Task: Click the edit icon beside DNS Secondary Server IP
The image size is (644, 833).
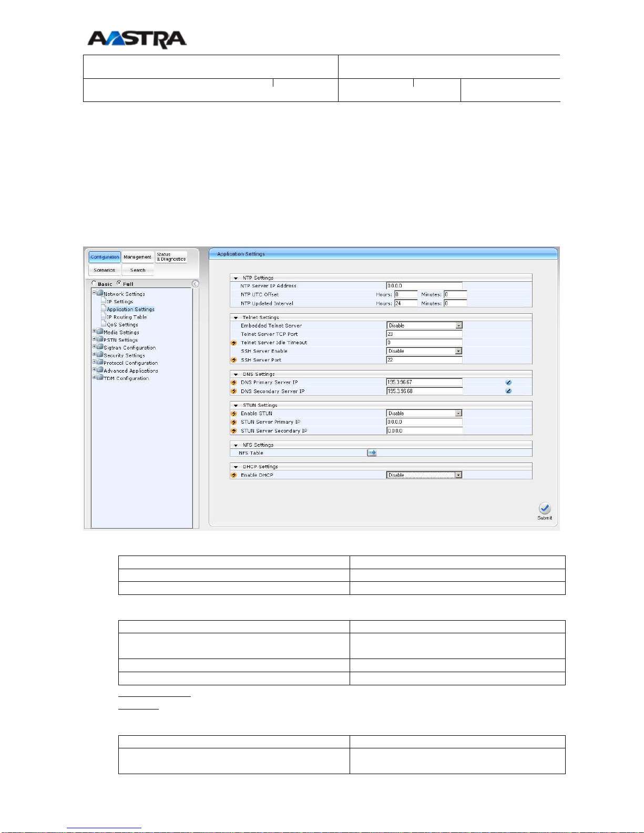Action: click(508, 391)
